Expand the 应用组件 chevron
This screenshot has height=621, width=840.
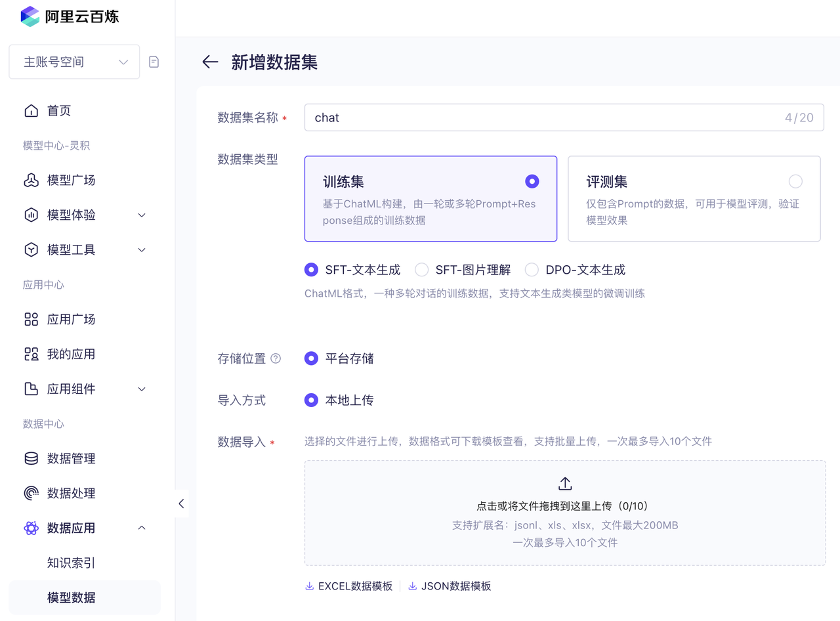pyautogui.click(x=142, y=389)
